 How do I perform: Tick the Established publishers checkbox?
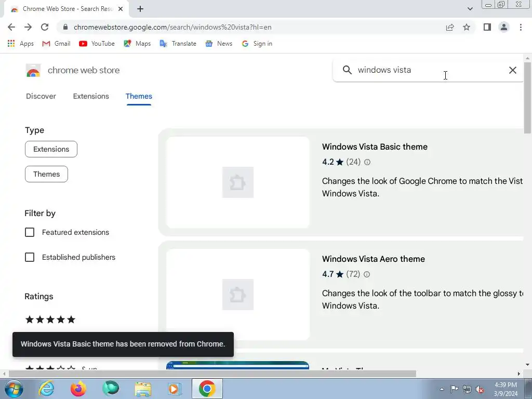[x=30, y=257]
